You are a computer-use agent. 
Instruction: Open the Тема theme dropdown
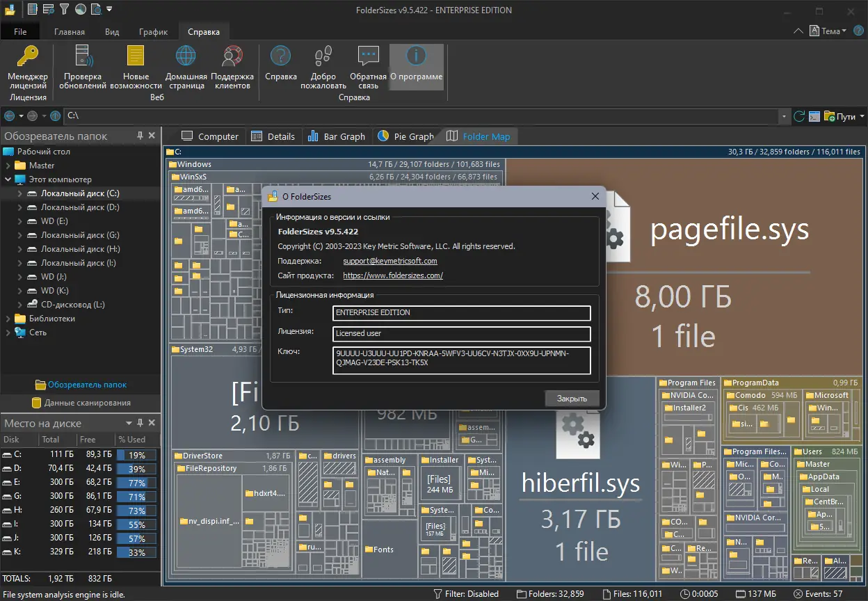pyautogui.click(x=828, y=31)
